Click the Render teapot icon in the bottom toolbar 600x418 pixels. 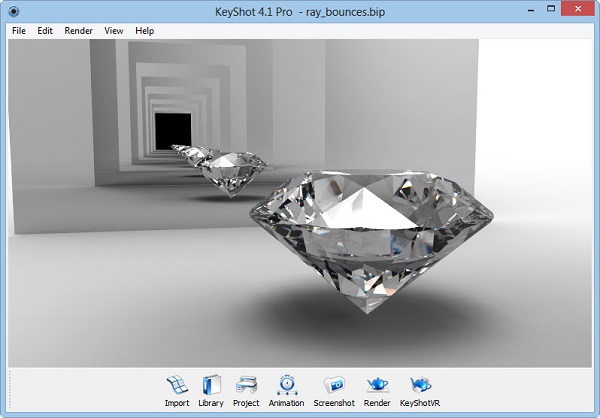point(377,385)
